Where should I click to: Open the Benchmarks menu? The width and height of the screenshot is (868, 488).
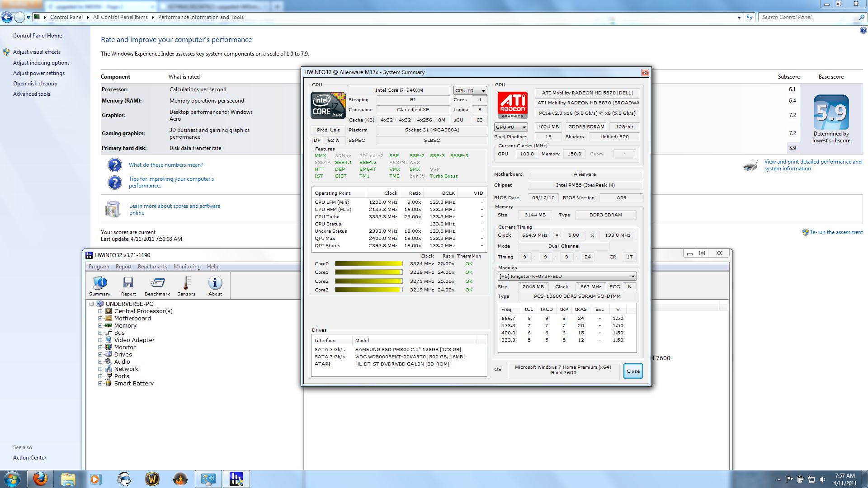(x=152, y=267)
